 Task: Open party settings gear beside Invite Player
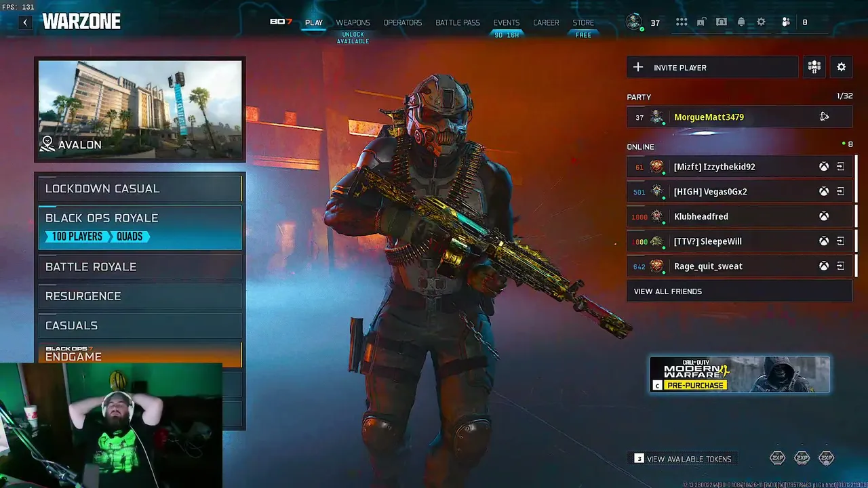(842, 67)
